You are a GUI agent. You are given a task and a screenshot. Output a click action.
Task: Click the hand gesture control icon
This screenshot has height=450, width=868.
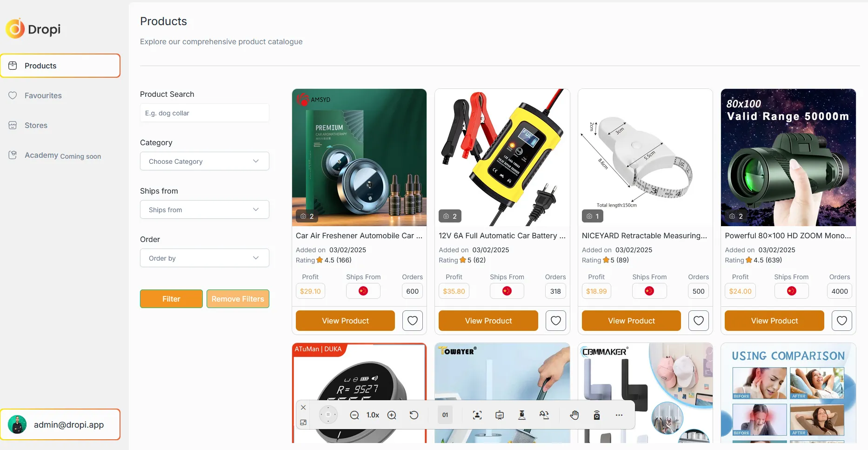pos(574,415)
